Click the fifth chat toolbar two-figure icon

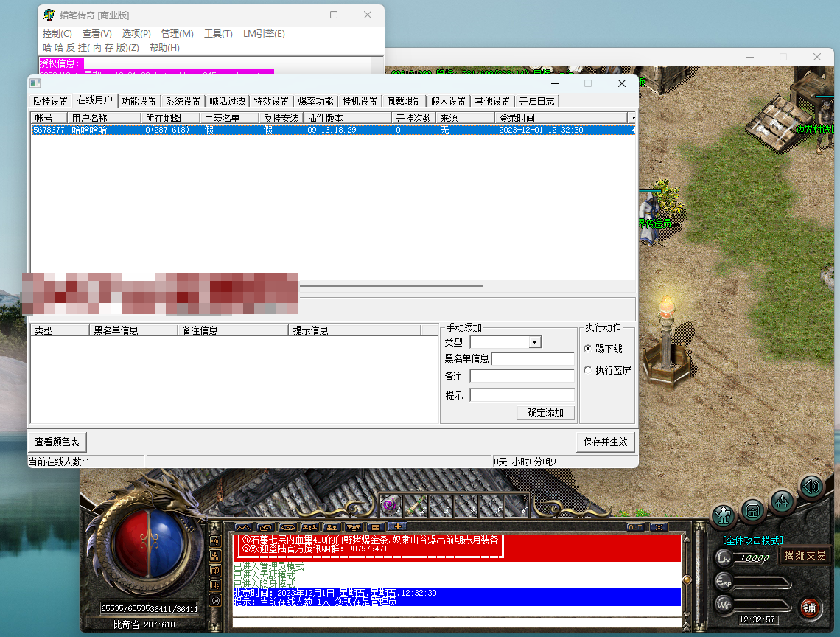[332, 527]
